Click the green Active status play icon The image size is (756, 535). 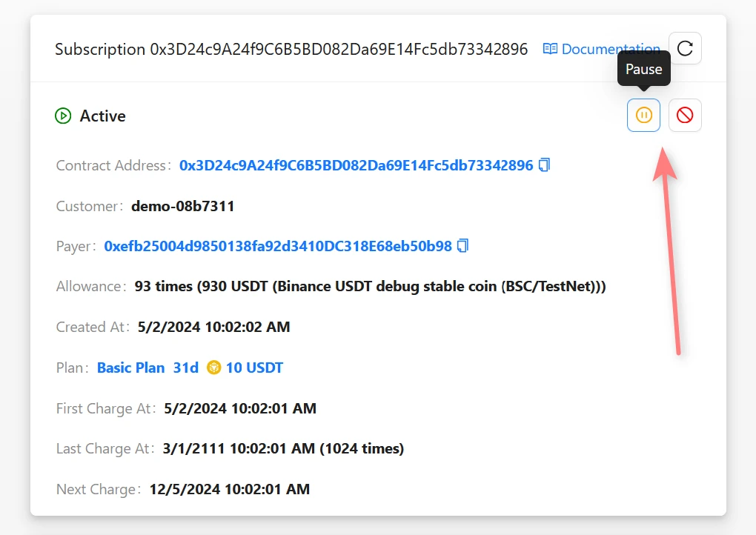click(x=63, y=116)
